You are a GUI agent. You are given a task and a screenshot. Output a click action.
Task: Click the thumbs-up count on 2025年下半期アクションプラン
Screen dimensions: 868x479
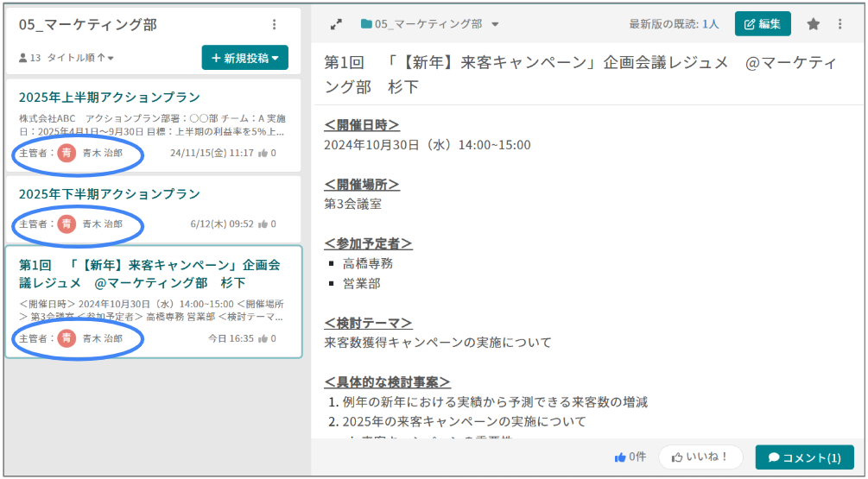coord(267,224)
